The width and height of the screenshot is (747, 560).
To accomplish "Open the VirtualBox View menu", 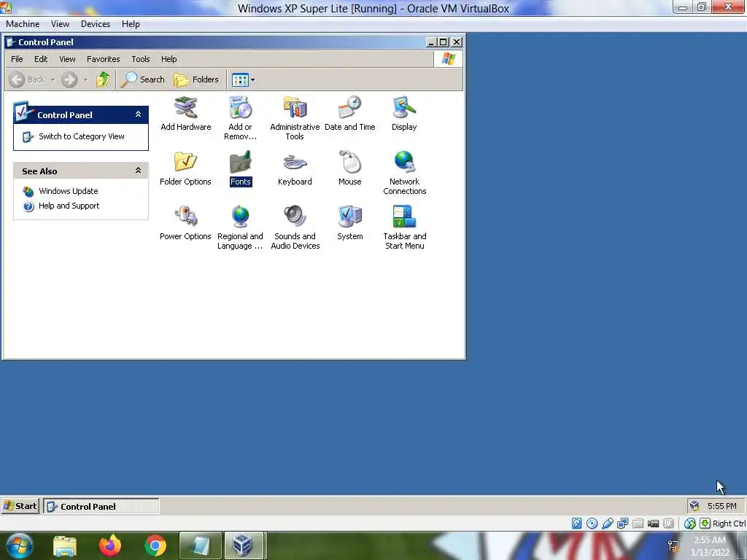I will (60, 24).
